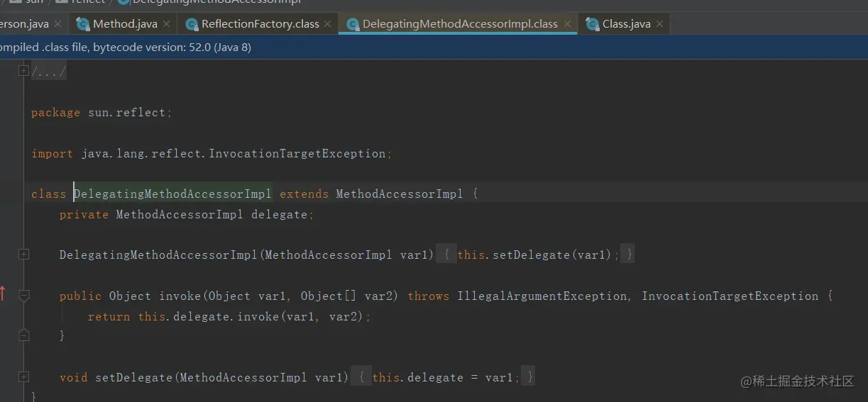This screenshot has height=402, width=868.
Task: Click the InvocationTargetException import statement
Action: (211, 153)
